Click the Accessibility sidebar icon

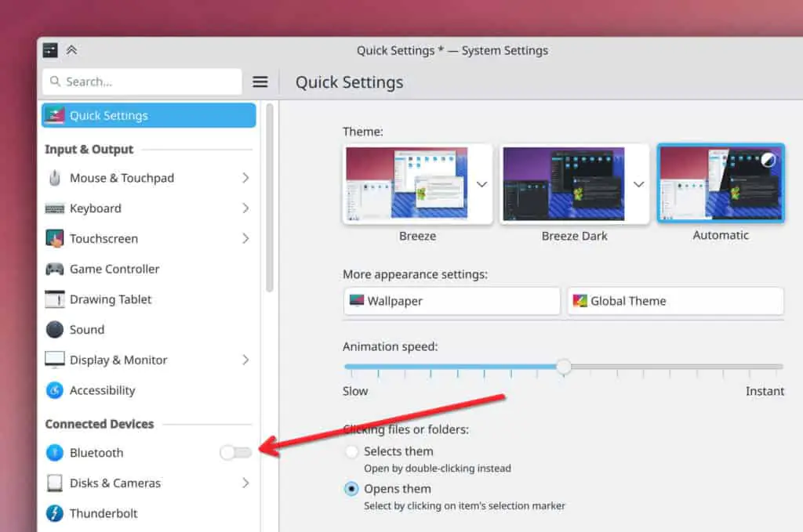click(55, 390)
